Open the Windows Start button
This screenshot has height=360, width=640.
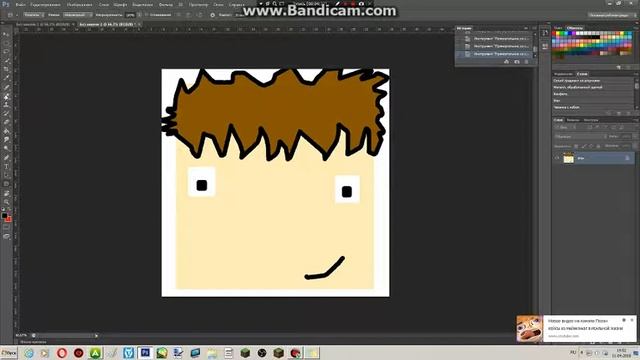[9, 353]
